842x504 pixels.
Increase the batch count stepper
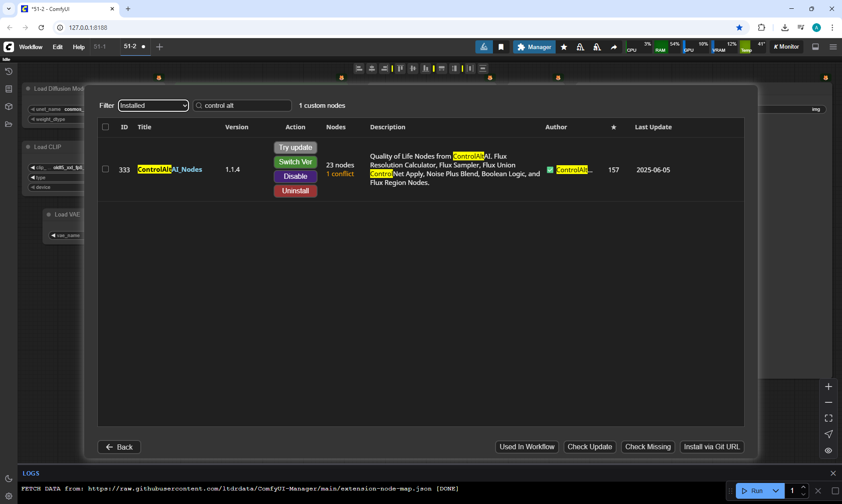point(803,487)
